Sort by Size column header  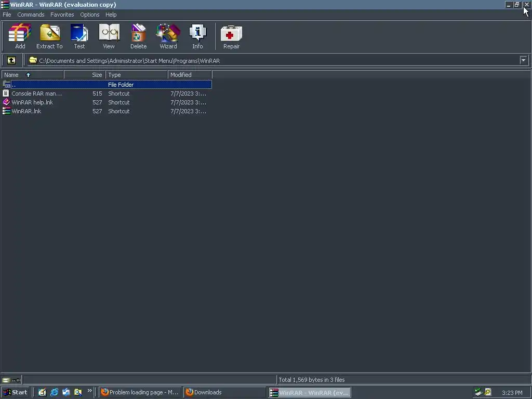(85, 75)
